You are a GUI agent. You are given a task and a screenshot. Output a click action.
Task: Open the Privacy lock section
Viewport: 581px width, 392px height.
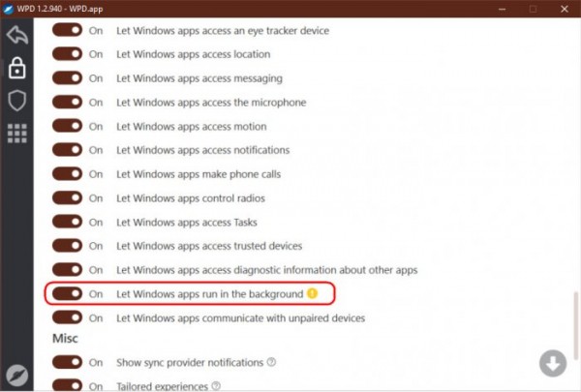click(17, 68)
